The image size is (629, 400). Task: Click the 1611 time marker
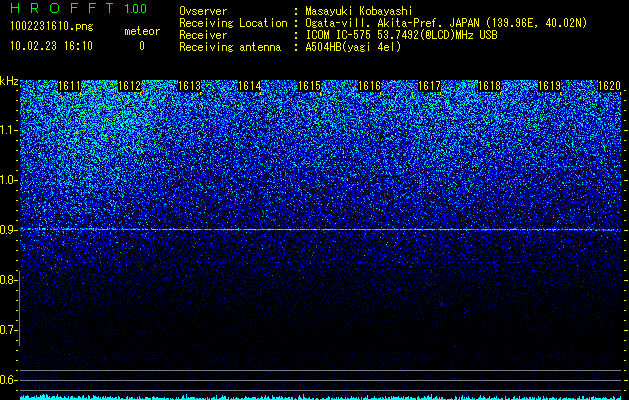pos(69,86)
